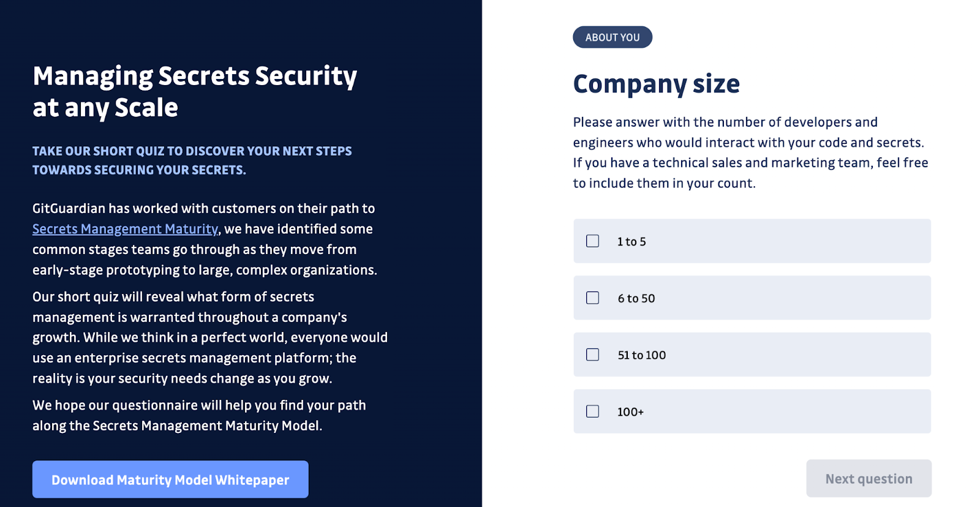Open the Secrets Management Maturity link
Viewport: 980px width, 507px height.
click(124, 228)
